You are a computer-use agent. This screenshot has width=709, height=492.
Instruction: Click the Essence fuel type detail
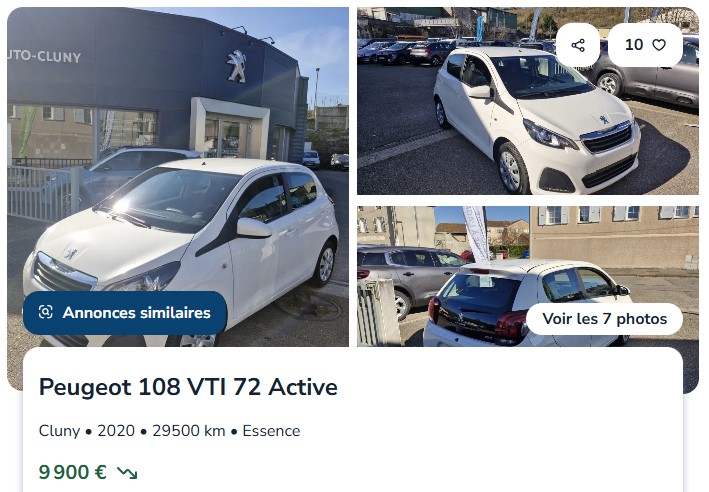(x=271, y=431)
